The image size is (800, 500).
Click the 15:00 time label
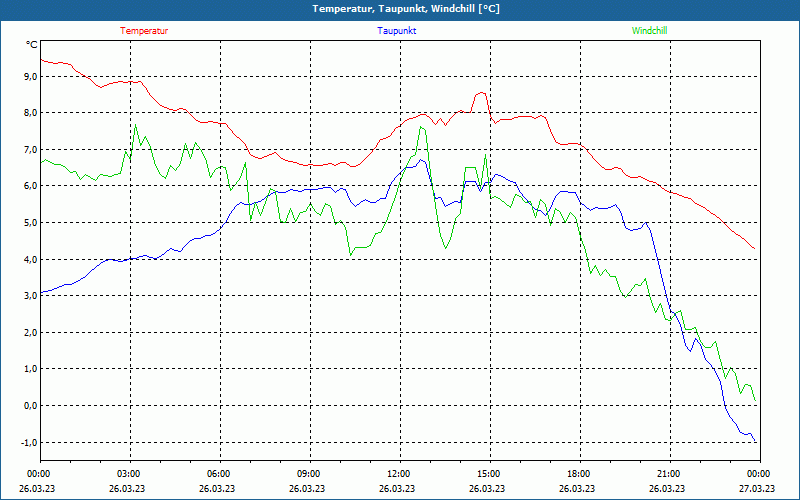coord(490,474)
